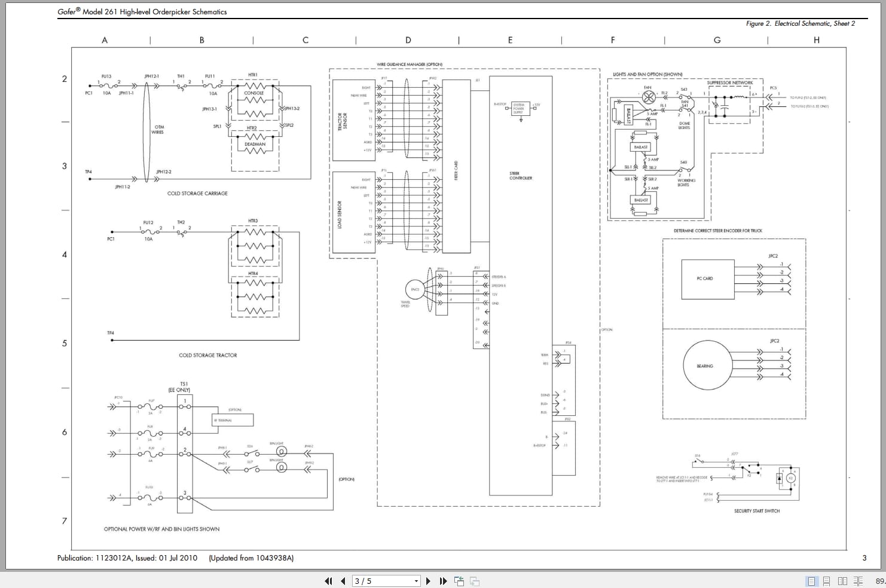Click the 'CONSOLE' heater label

[x=254, y=93]
